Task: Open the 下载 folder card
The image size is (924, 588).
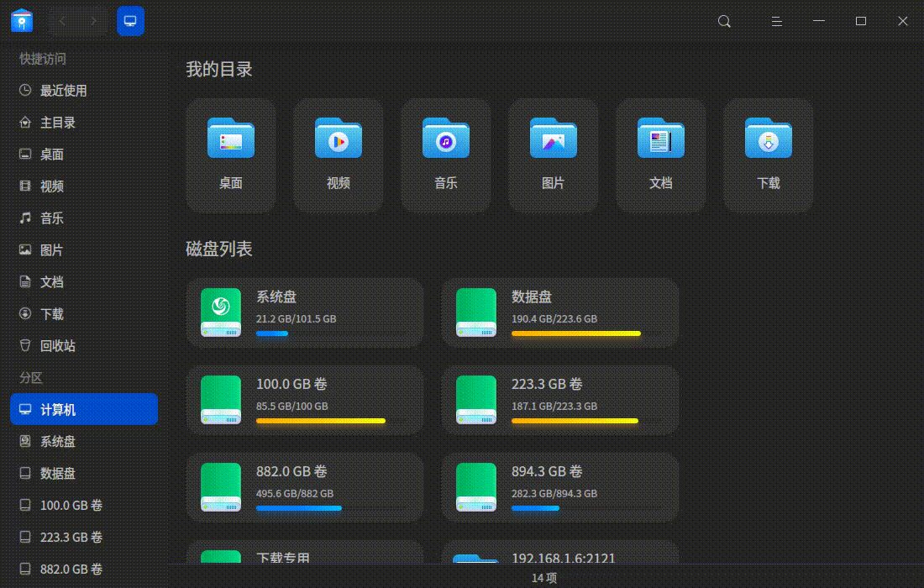Action: [x=769, y=155]
